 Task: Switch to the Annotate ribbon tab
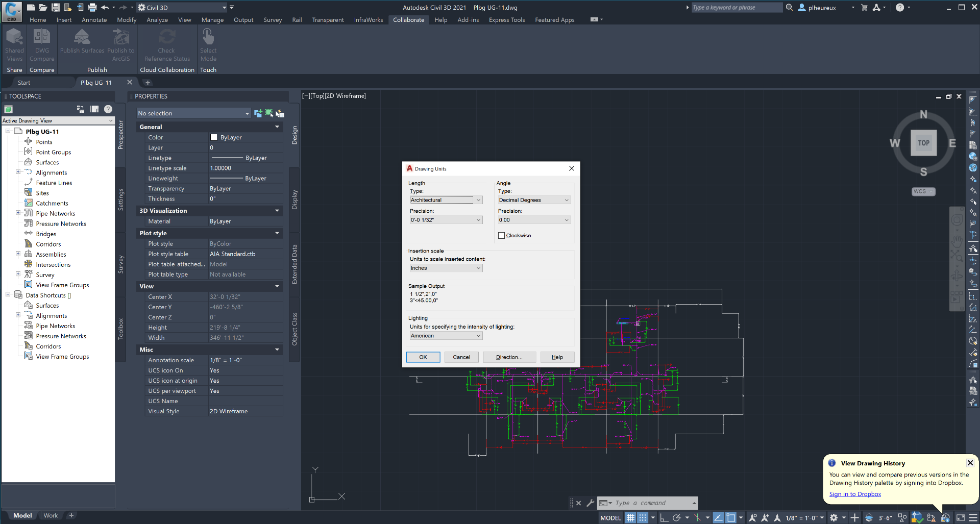click(94, 20)
